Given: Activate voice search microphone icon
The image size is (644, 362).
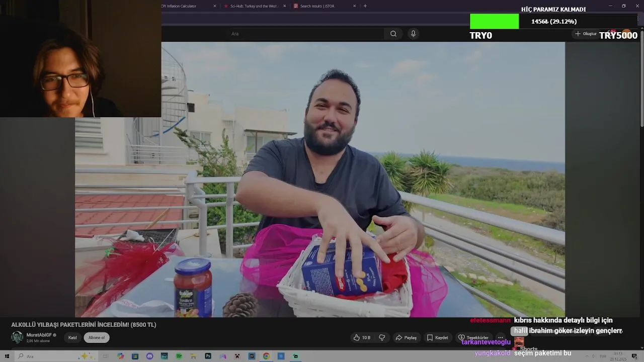Looking at the screenshot, I should pos(413,34).
